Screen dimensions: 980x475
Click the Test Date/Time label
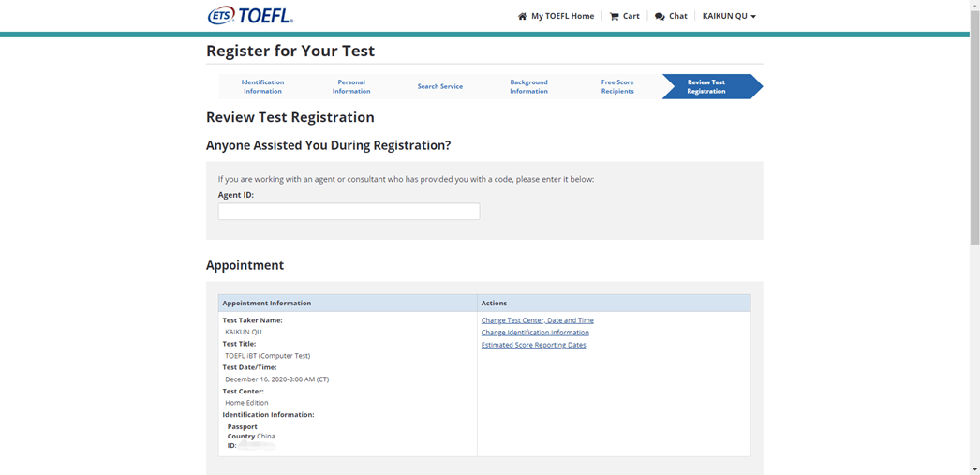(249, 367)
